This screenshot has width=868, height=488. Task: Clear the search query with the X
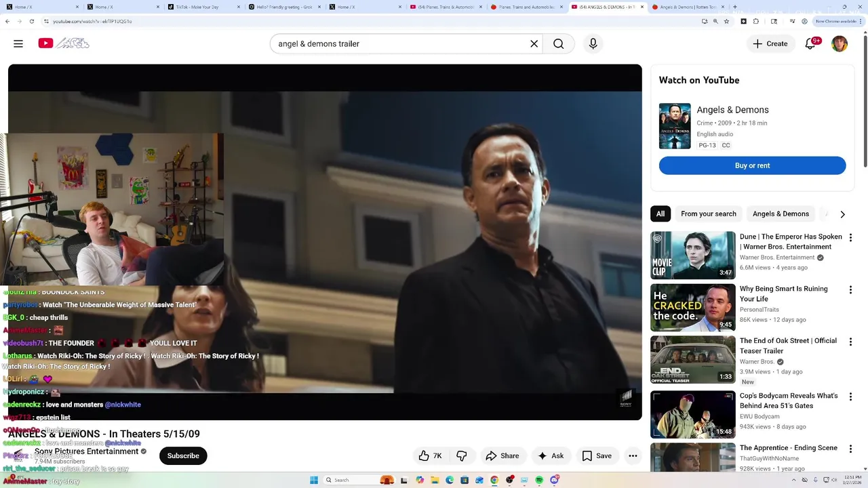tap(534, 43)
